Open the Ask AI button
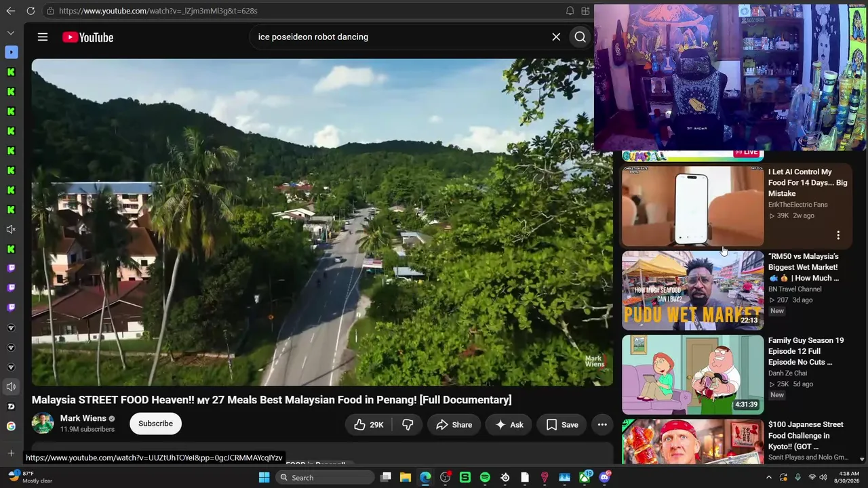Image resolution: width=868 pixels, height=488 pixels. point(509,425)
